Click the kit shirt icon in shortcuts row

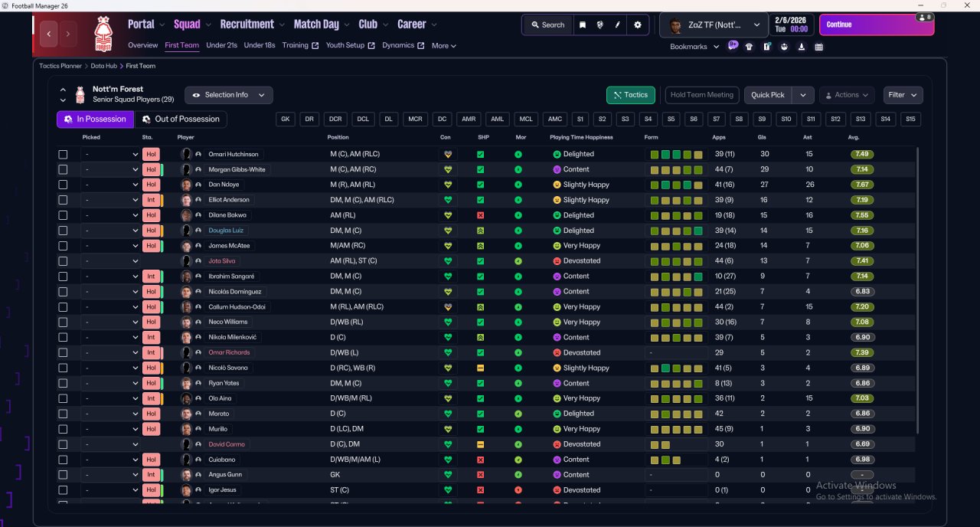point(749,47)
